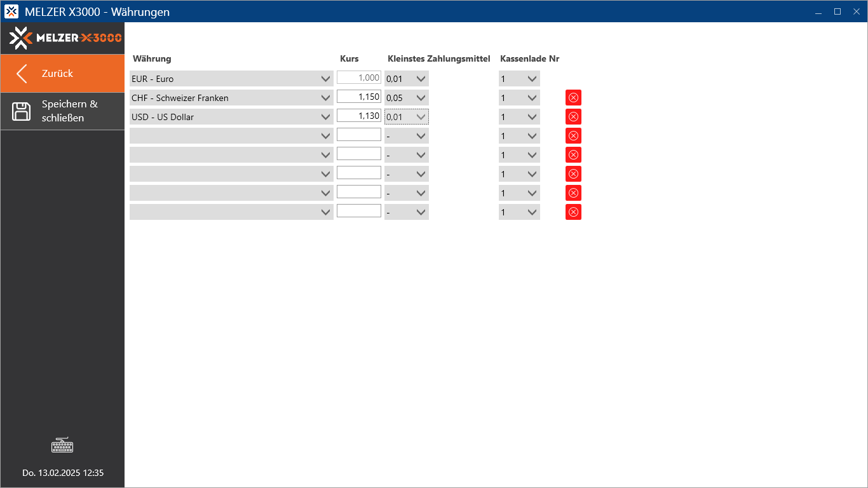Click the delete icon on the last empty row
The width and height of the screenshot is (868, 488).
(x=573, y=212)
